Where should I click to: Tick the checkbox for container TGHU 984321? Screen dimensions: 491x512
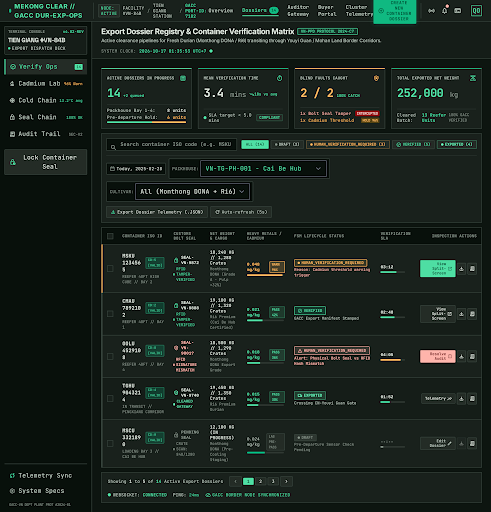tap(110, 398)
